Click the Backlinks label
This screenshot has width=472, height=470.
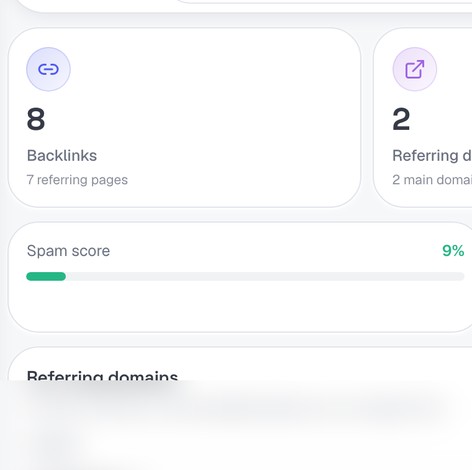coord(62,156)
